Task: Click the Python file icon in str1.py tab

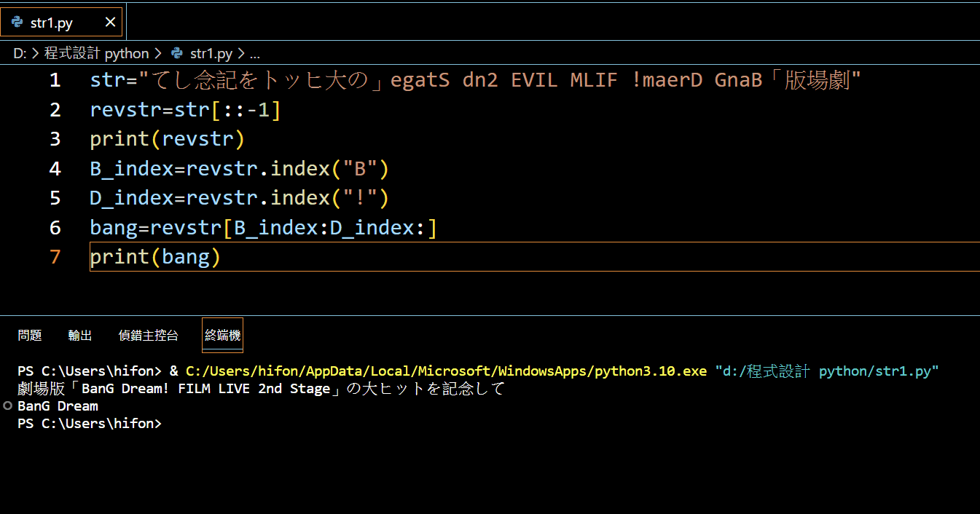Action: click(x=17, y=23)
